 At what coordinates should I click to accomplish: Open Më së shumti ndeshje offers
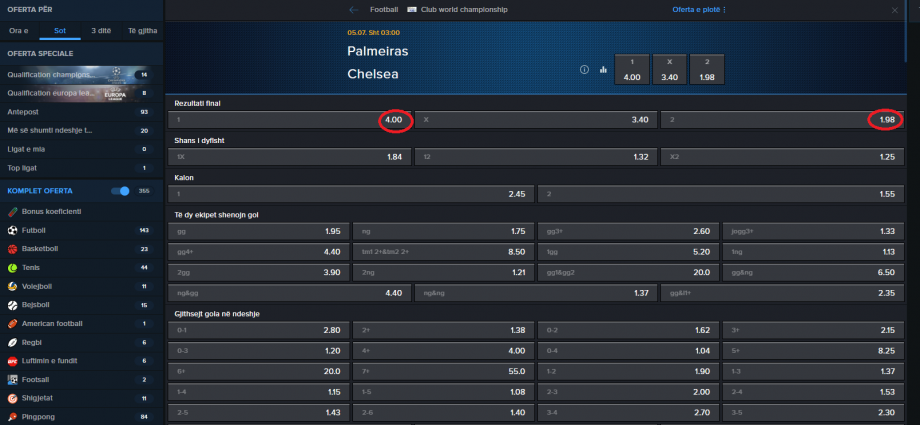click(x=82, y=130)
